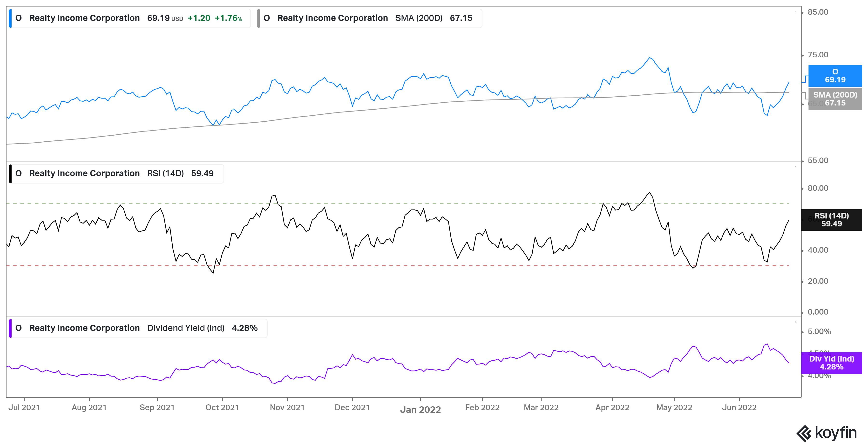This screenshot has height=448, width=868.
Task: Click the blue O 69.19 price tag
Action: [x=835, y=76]
